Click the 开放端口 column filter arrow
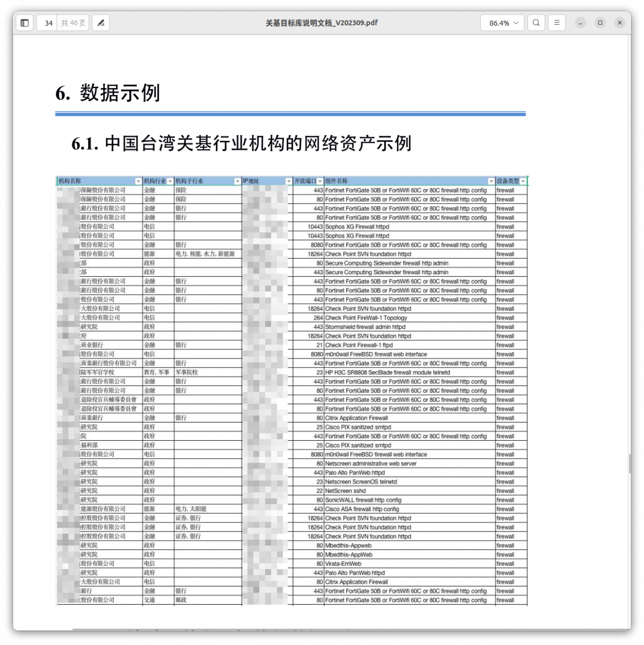 (320, 181)
